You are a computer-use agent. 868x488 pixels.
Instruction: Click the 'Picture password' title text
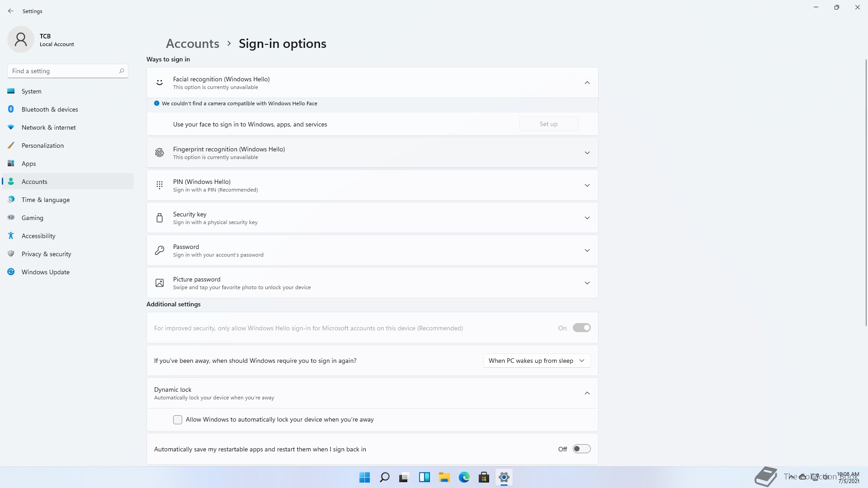197,279
